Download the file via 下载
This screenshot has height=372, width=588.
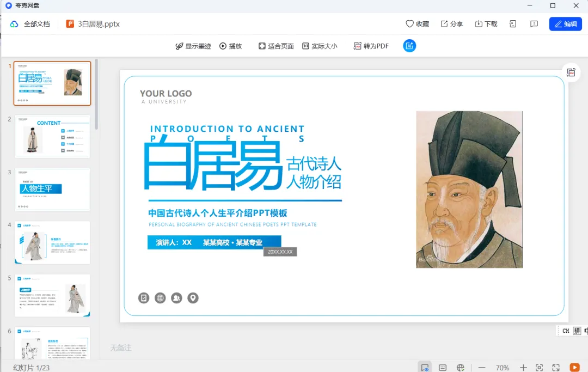[x=486, y=24]
